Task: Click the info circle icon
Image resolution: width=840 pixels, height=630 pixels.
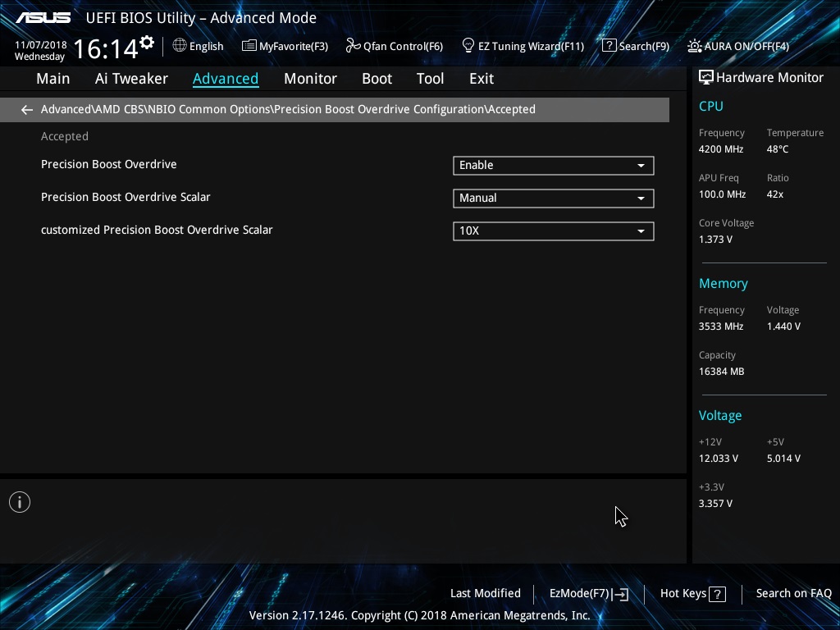Action: [20, 502]
